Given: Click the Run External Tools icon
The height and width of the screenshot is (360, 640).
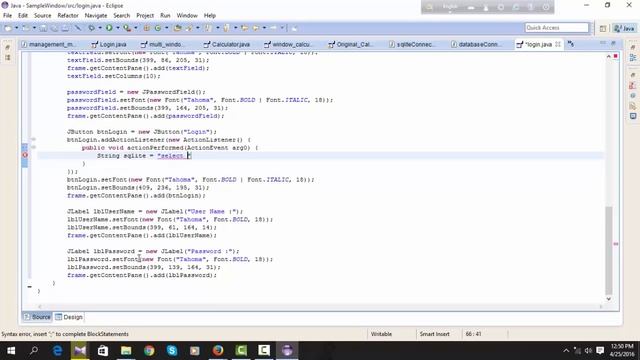Looking at the screenshot, I should pyautogui.click(x=127, y=28).
